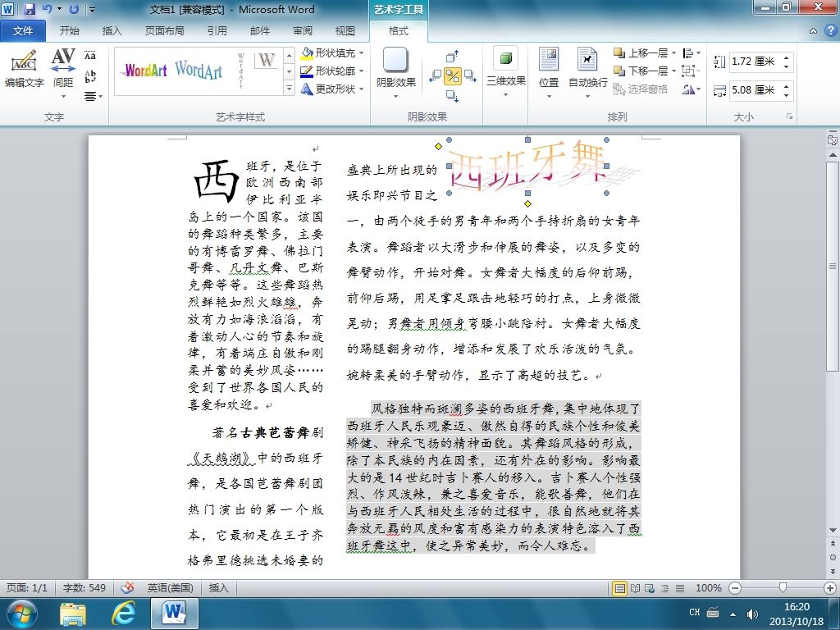The height and width of the screenshot is (630, 840).
Task: Select the 西班牙舞 WordArt object
Action: [x=527, y=166]
